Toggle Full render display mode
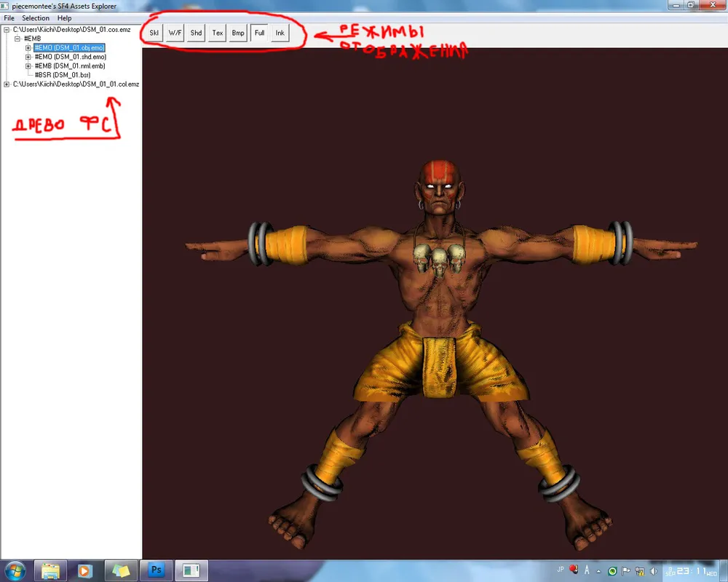This screenshot has width=728, height=582. (260, 33)
